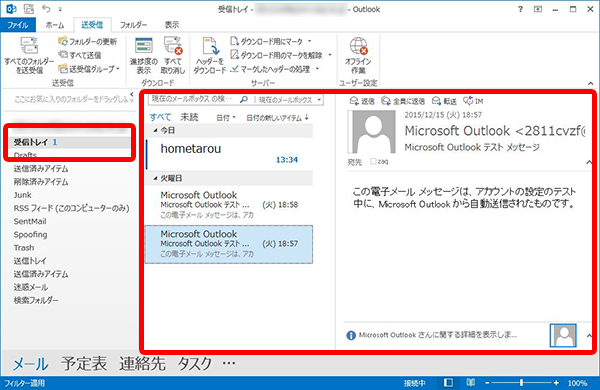This screenshot has height=390, width=600.
Task: Click sender avatar photo in reading pane
Action: (x=372, y=132)
